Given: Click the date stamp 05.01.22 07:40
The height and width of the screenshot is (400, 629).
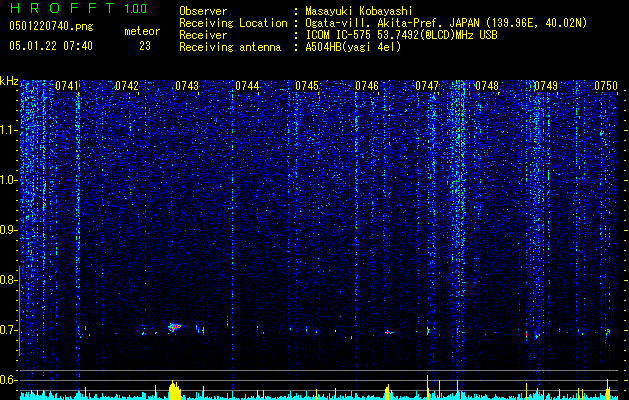Looking at the screenshot, I should [51, 46].
